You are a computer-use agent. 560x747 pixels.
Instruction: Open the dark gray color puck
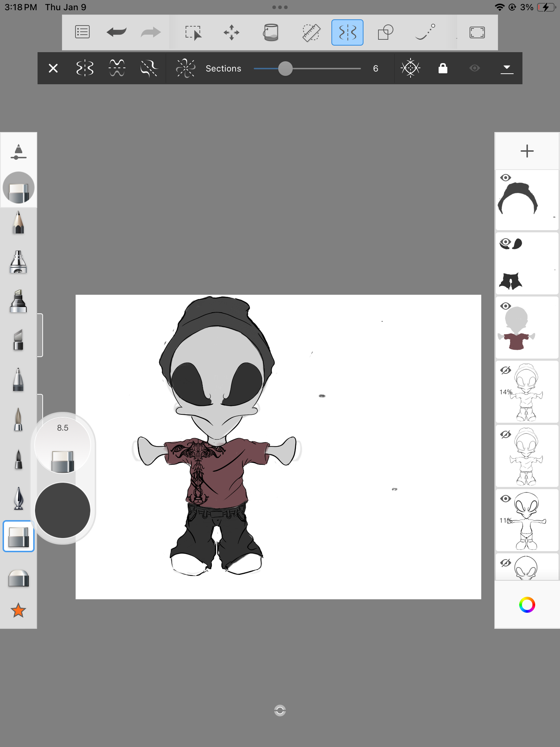coord(63,510)
